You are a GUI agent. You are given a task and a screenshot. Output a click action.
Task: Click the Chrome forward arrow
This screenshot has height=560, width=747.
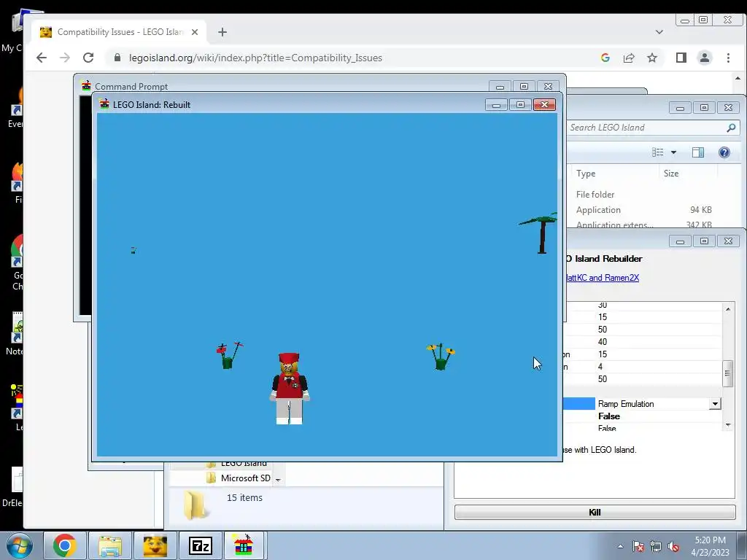64,58
